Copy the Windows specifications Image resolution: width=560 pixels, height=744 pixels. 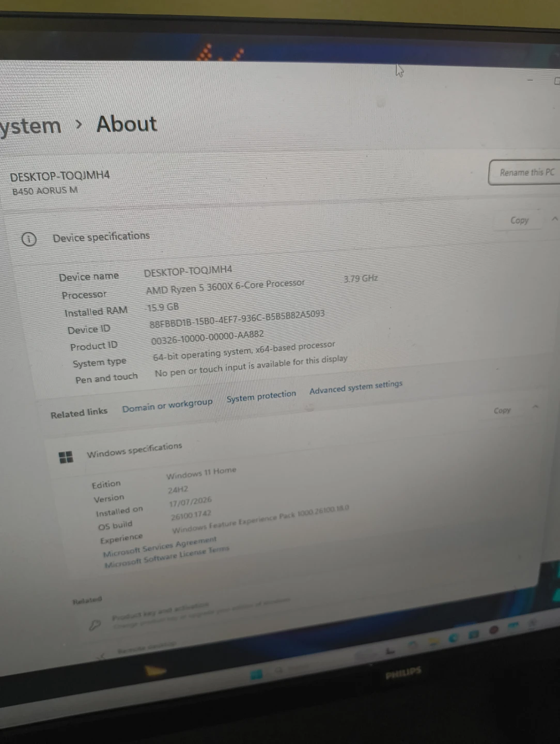(x=502, y=411)
